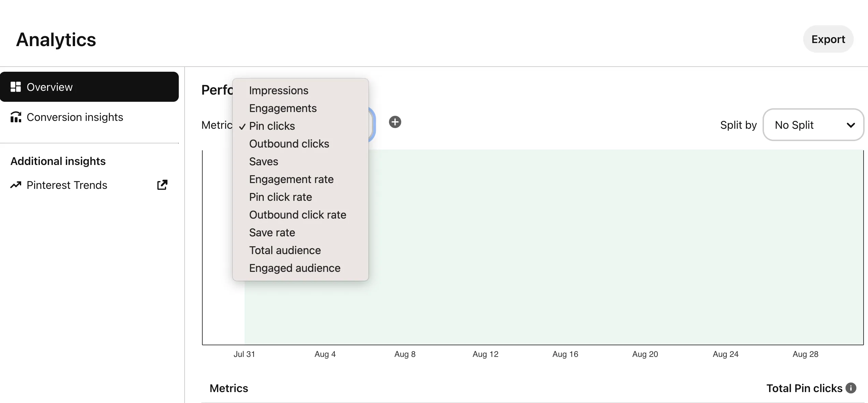This screenshot has width=868, height=403.
Task: Click the info icon next to Total Pin clicks
Action: coord(851,388)
